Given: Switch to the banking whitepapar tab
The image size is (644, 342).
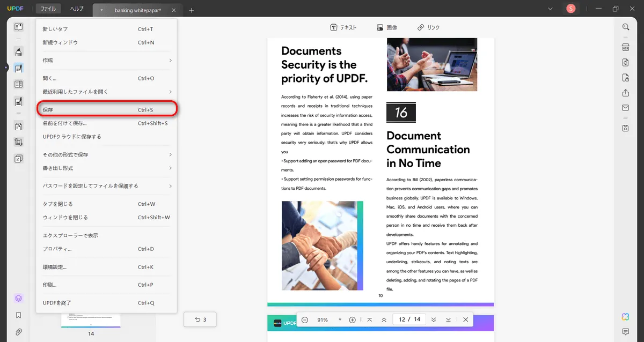Looking at the screenshot, I should pos(137,10).
